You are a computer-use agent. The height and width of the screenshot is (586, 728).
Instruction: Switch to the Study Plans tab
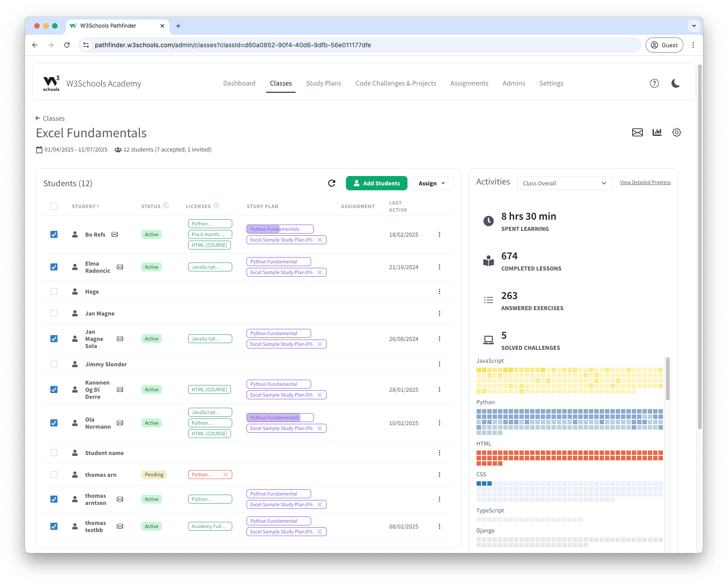(323, 83)
